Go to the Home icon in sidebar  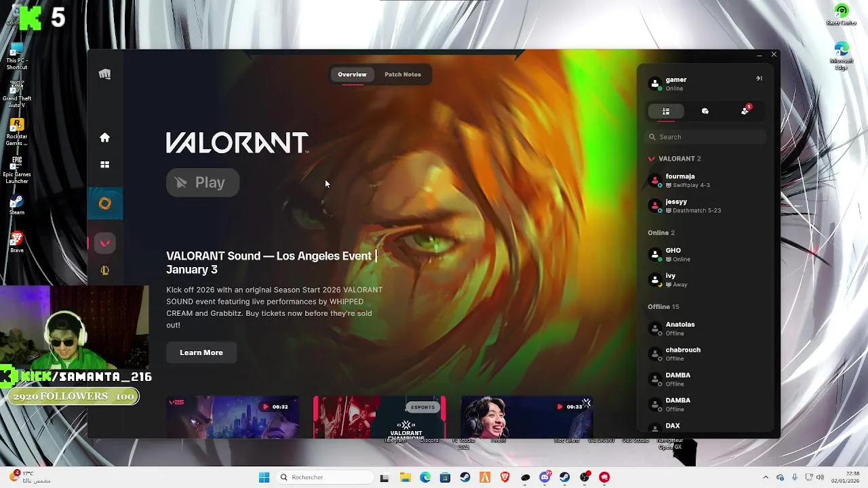coord(104,138)
